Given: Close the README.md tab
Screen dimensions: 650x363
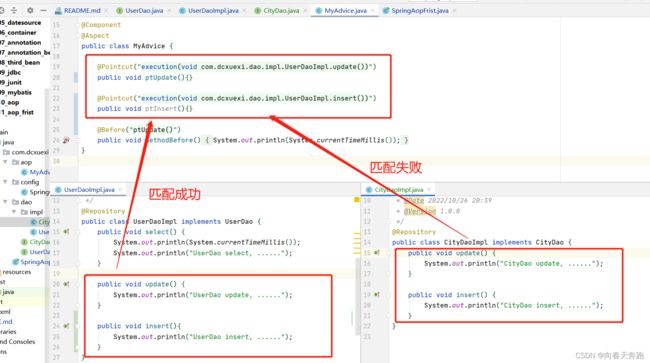Looking at the screenshot, I should [x=107, y=10].
